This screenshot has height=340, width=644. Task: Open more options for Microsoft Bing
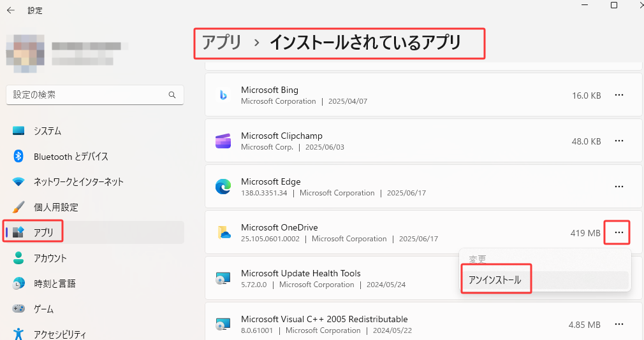point(619,95)
